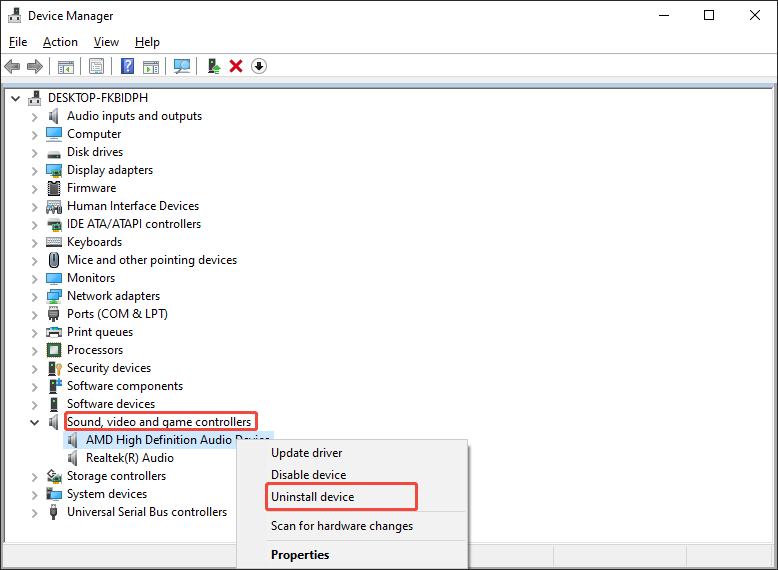Expand Audio inputs and outputs
778x570 pixels.
click(34, 117)
